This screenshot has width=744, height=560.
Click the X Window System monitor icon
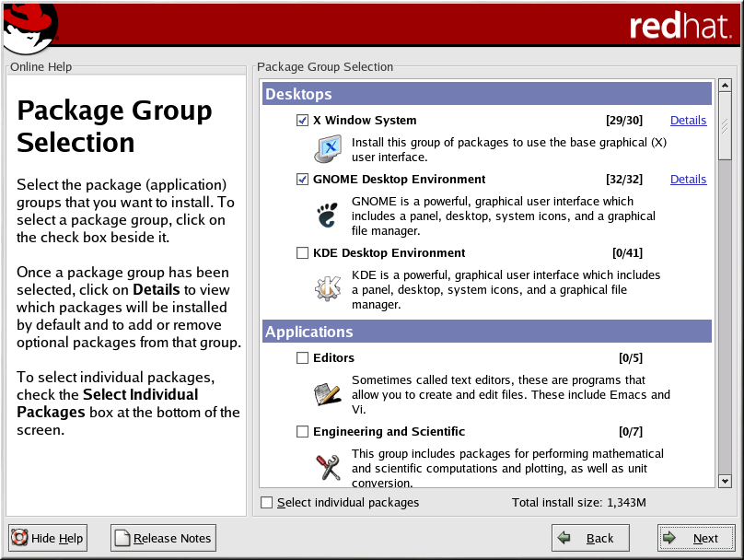[328, 148]
